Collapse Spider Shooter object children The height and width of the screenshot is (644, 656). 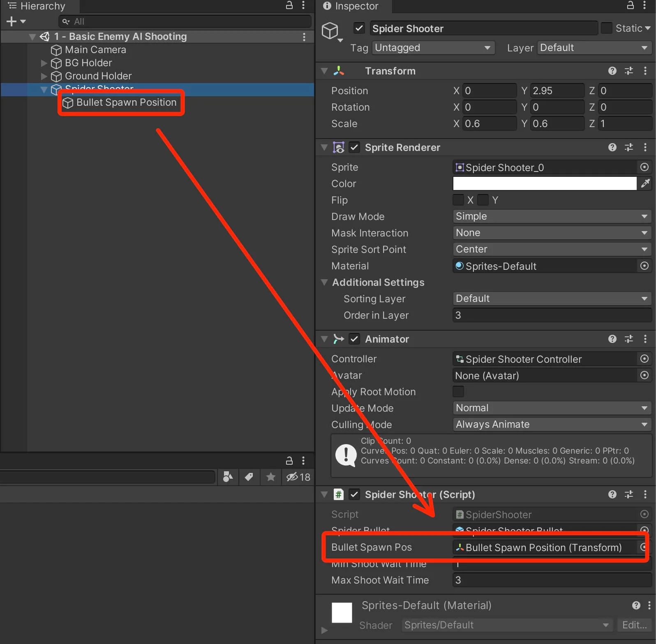pos(44,89)
